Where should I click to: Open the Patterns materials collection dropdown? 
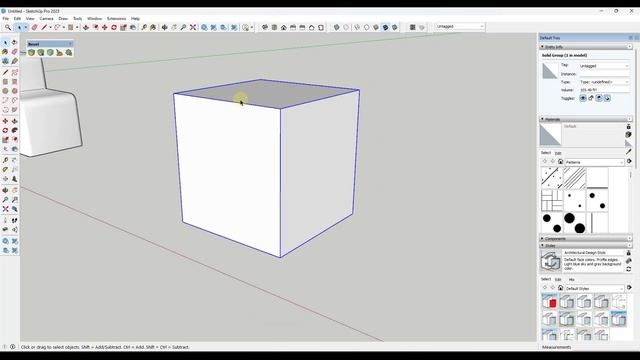tap(594, 162)
